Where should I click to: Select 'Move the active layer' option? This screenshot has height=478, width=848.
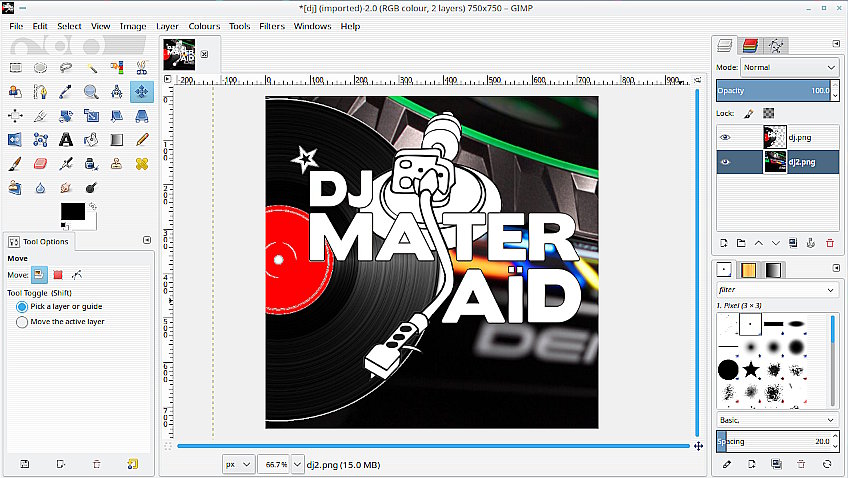22,322
